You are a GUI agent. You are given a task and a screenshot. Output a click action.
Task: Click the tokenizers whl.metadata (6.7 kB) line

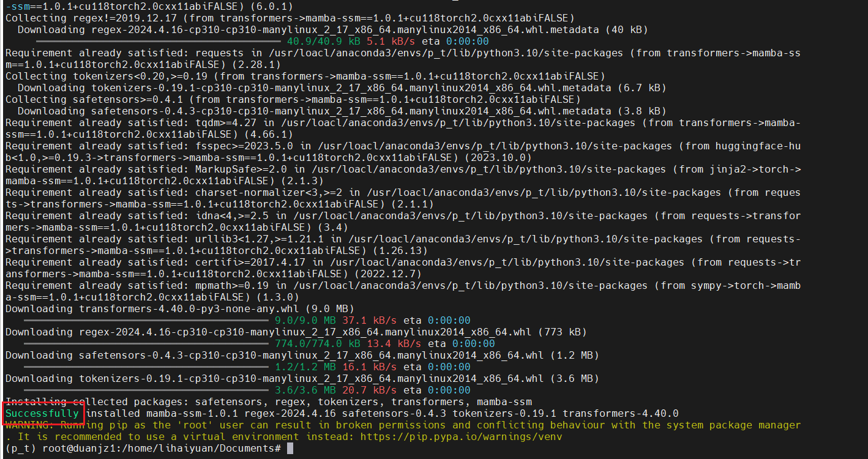tap(342, 88)
